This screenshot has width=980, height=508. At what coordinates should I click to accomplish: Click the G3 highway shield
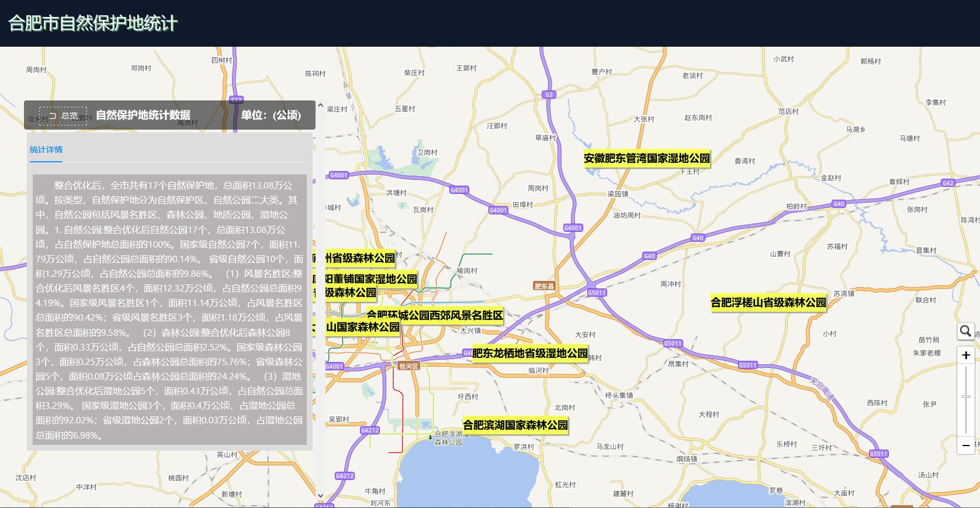[548, 95]
